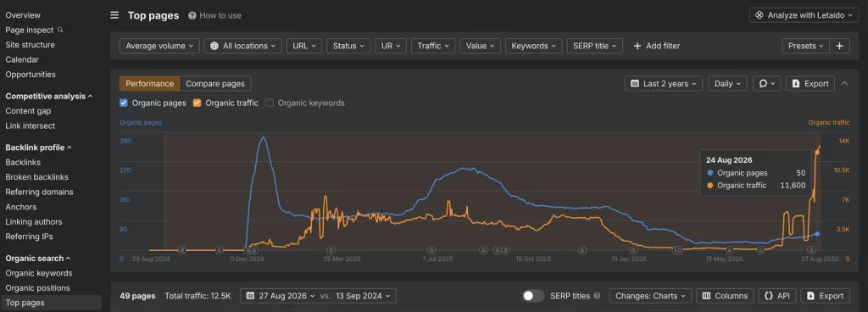868x312 pixels.
Task: Open the SERP title filter dropdown
Action: coord(594,46)
